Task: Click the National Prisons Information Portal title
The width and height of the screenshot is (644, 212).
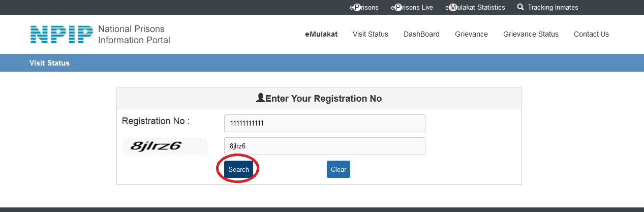Action: (x=134, y=35)
